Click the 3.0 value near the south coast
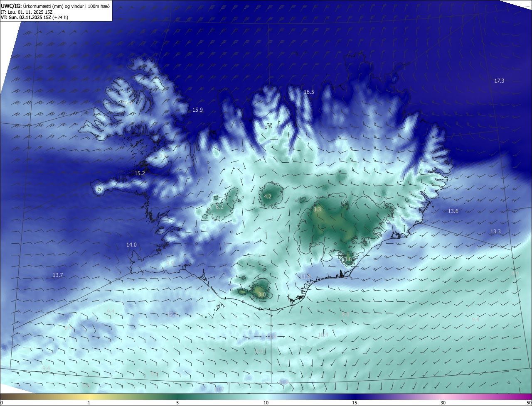 click(x=262, y=295)
